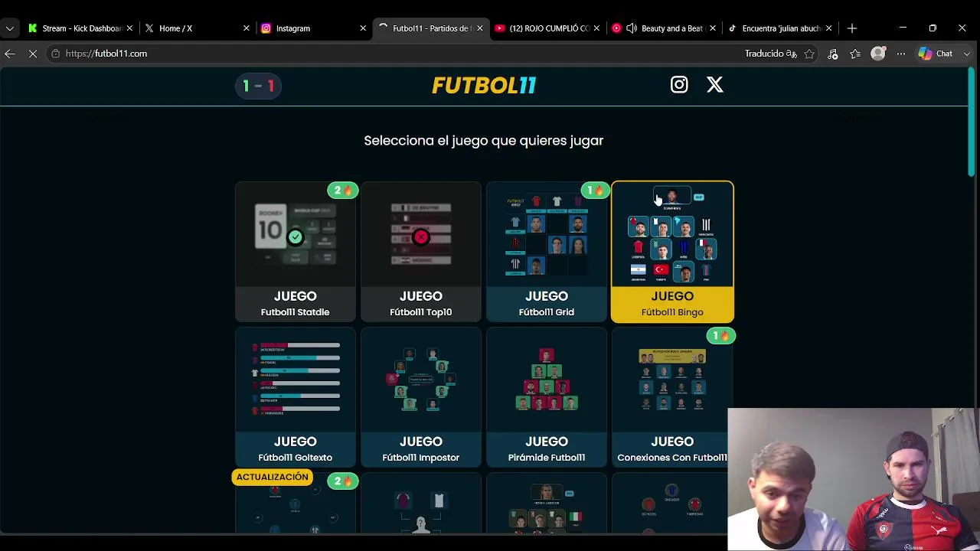The image size is (980, 551).
Task: Open the Pirámide Futbol11 game card
Action: [x=547, y=396]
